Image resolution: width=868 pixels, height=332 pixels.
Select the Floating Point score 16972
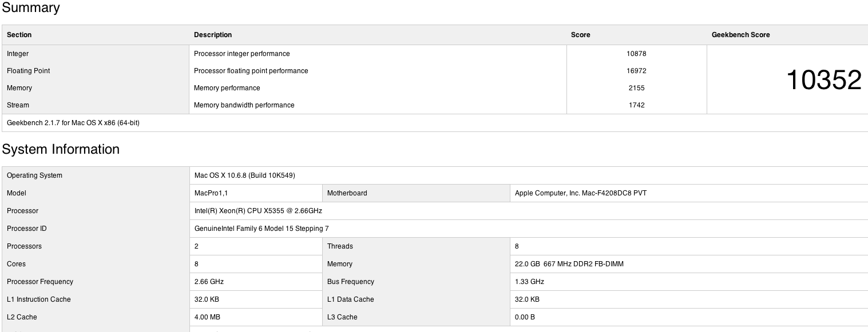(636, 71)
